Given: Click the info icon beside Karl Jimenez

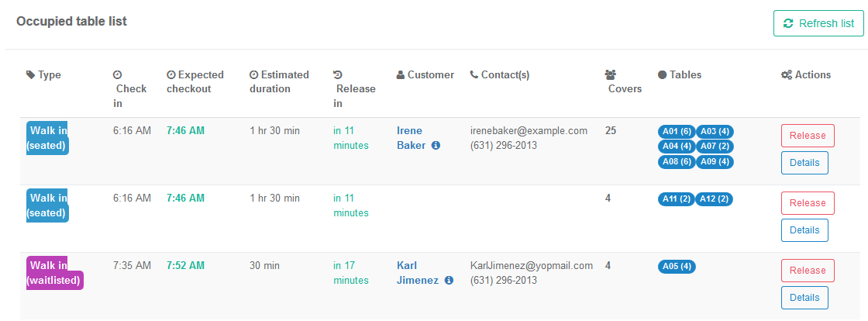Looking at the screenshot, I should pyautogui.click(x=449, y=281).
